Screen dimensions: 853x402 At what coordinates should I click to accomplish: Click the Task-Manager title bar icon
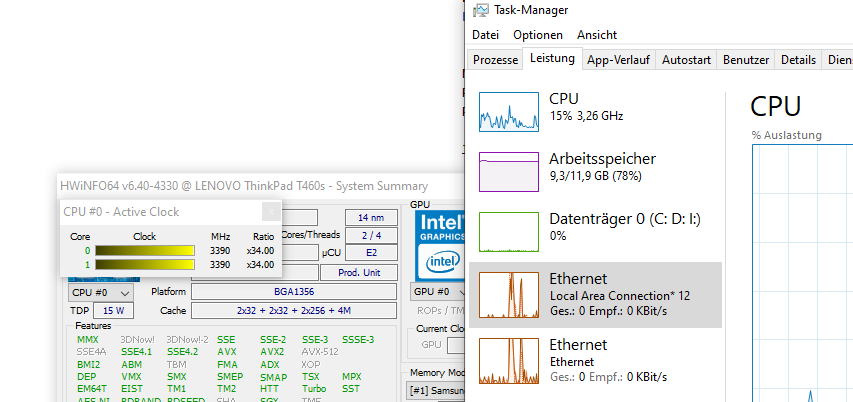[x=481, y=10]
